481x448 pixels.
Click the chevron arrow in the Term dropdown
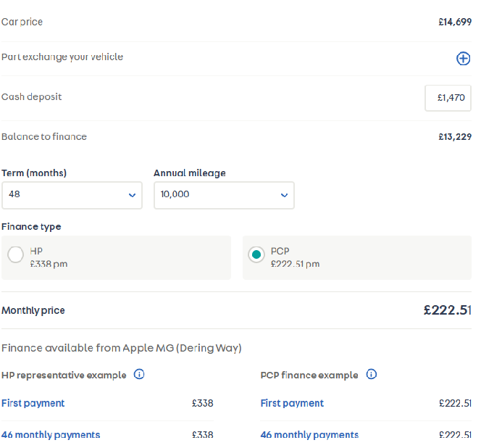point(132,195)
